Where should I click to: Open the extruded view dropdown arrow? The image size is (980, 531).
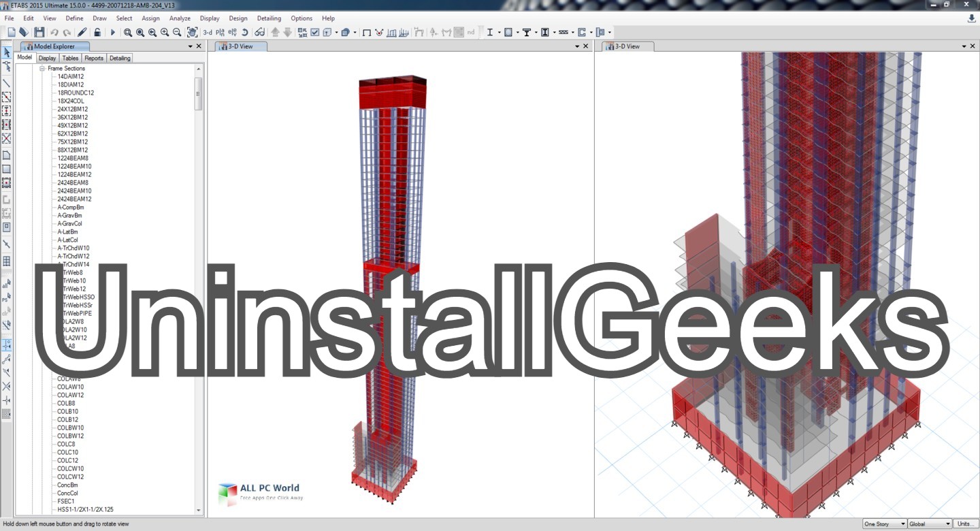point(336,32)
